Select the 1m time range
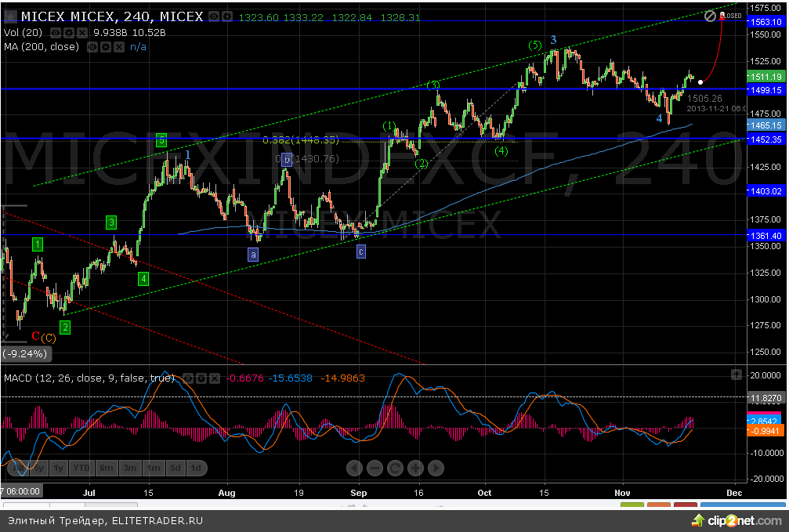Viewport: 789px width, 532px height. coord(153,468)
